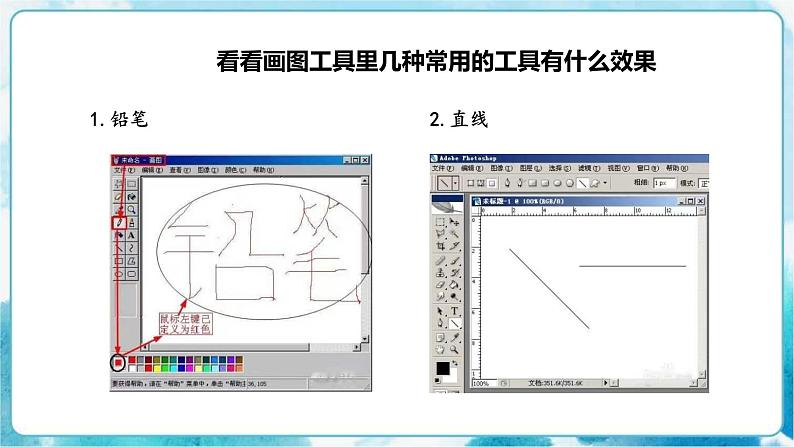The height and width of the screenshot is (447, 794).
Task: Select the Type tool in Photoshop toolbox
Action: point(454,310)
